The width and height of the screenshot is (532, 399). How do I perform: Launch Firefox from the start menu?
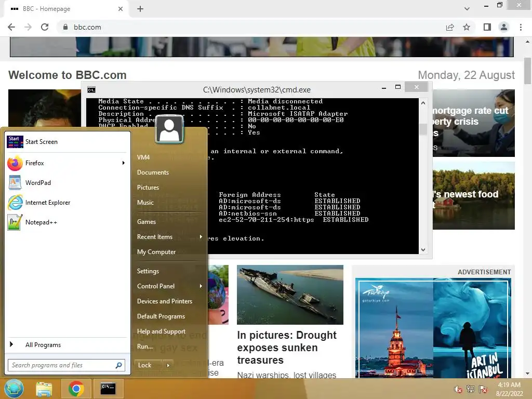(67, 163)
